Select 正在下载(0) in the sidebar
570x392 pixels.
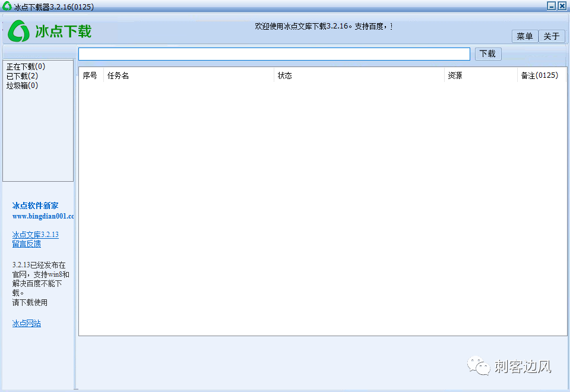26,67
